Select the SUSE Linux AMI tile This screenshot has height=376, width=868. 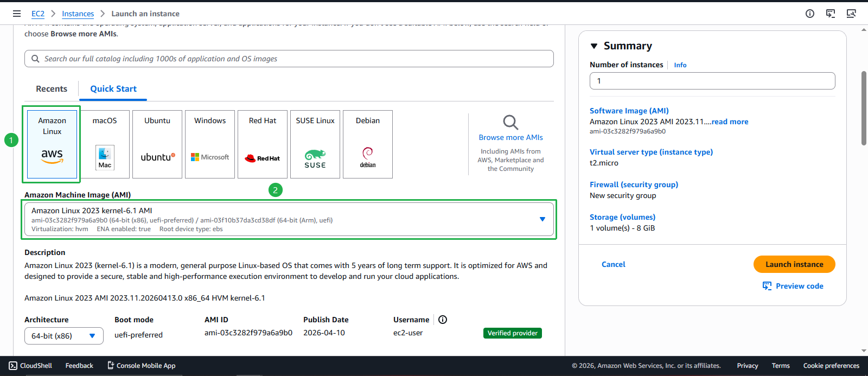click(315, 144)
